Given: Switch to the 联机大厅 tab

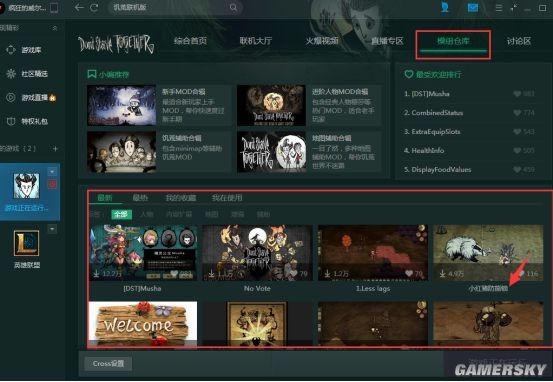Looking at the screenshot, I should pyautogui.click(x=256, y=41).
